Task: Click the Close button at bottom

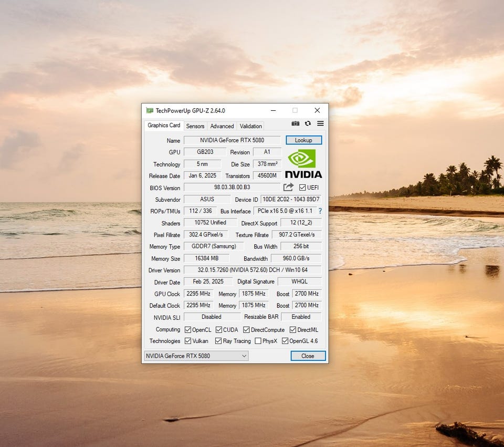Action: [x=308, y=356]
